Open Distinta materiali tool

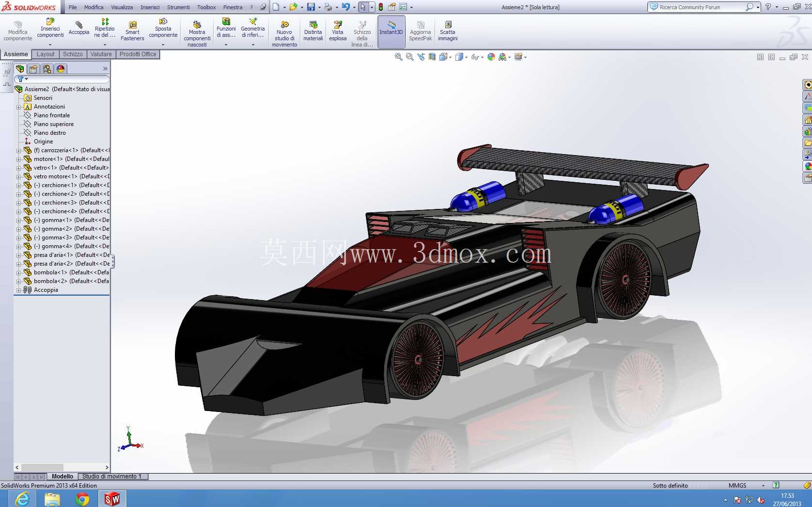coord(313,31)
